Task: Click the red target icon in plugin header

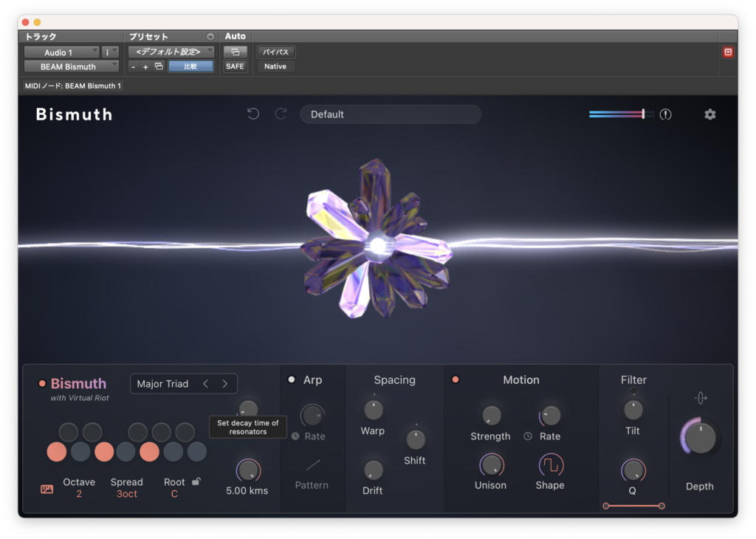Action: (728, 52)
